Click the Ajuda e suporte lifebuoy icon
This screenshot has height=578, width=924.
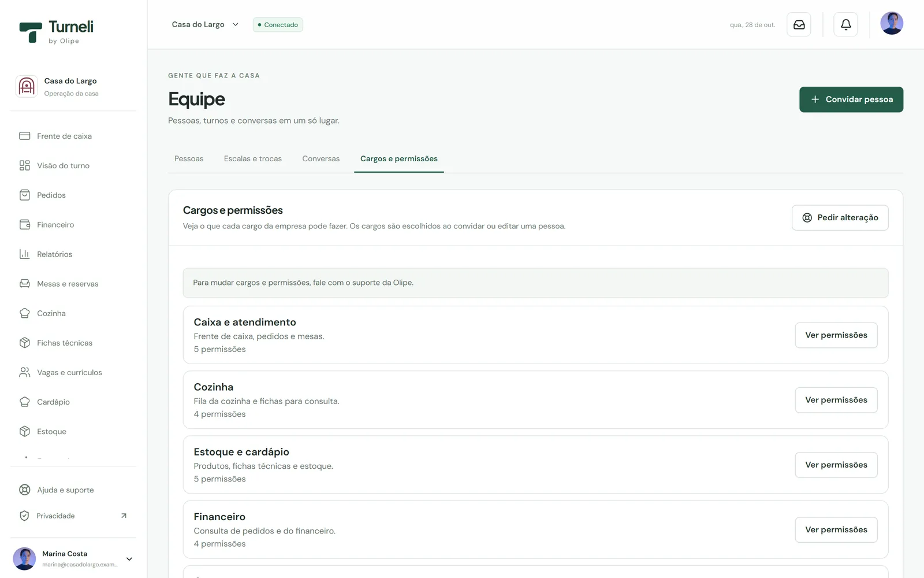coord(25,490)
